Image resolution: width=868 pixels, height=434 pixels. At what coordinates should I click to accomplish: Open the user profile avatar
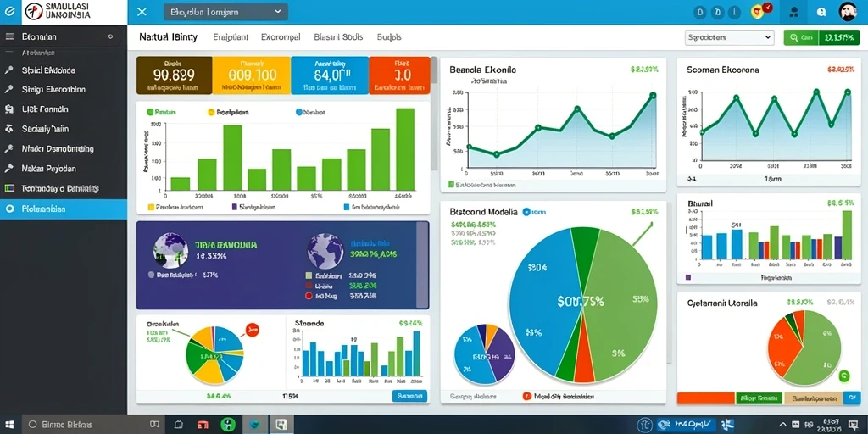tap(848, 11)
